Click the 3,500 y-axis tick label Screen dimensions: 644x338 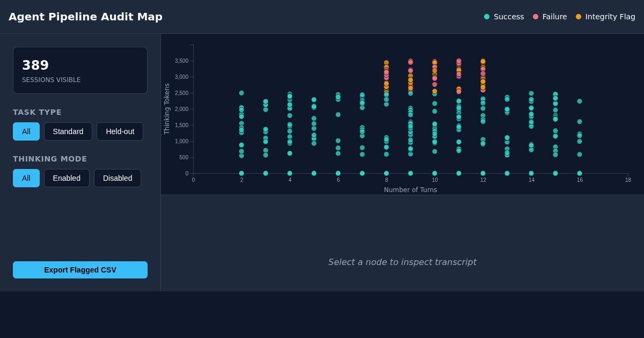click(181, 61)
